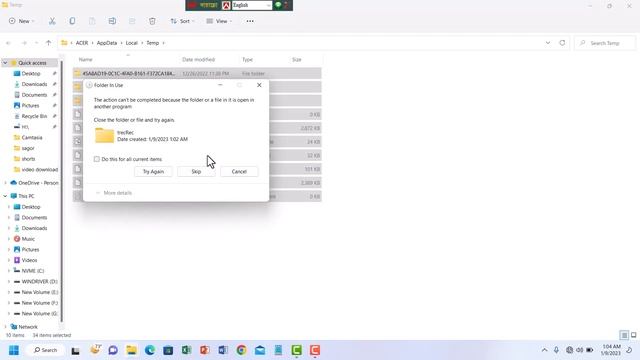Click AppData in the address breadcrumb
Screen dimensions: 640x360
click(107, 43)
